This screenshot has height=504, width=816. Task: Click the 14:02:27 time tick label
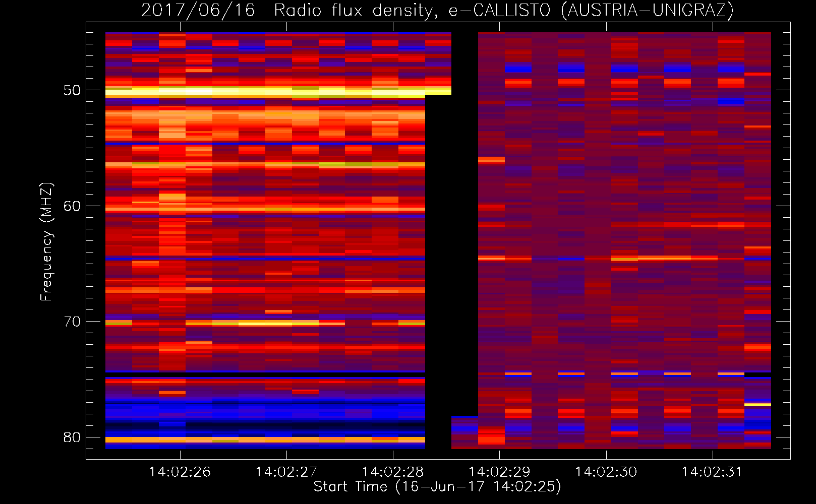[286, 472]
